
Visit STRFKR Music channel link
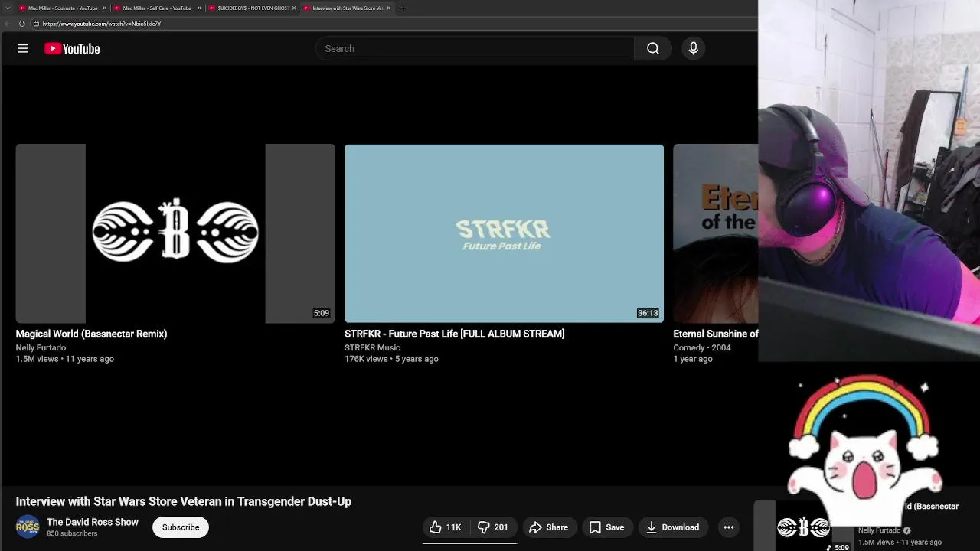click(372, 347)
